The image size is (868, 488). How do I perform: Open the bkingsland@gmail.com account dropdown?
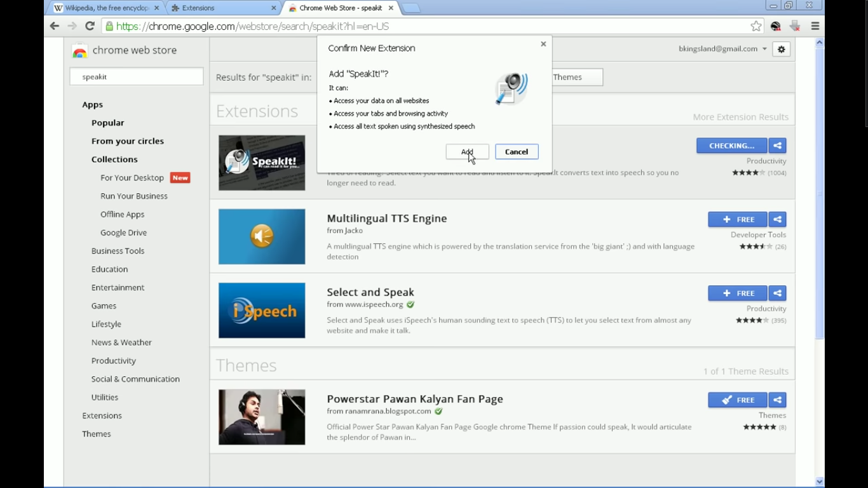click(x=722, y=49)
